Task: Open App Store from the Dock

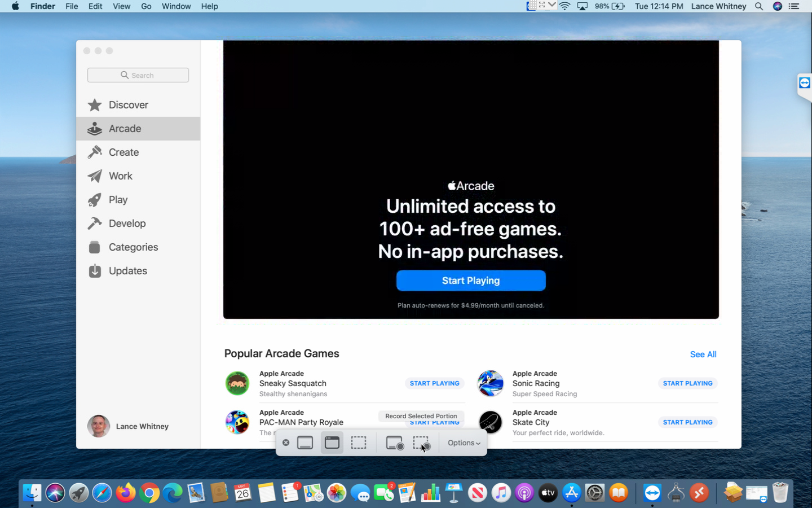Action: tap(571, 493)
